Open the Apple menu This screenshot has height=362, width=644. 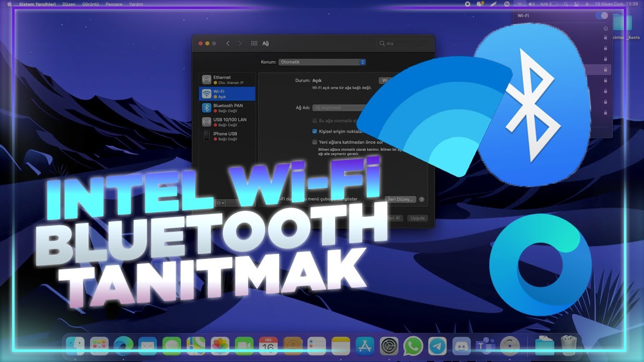(x=9, y=4)
